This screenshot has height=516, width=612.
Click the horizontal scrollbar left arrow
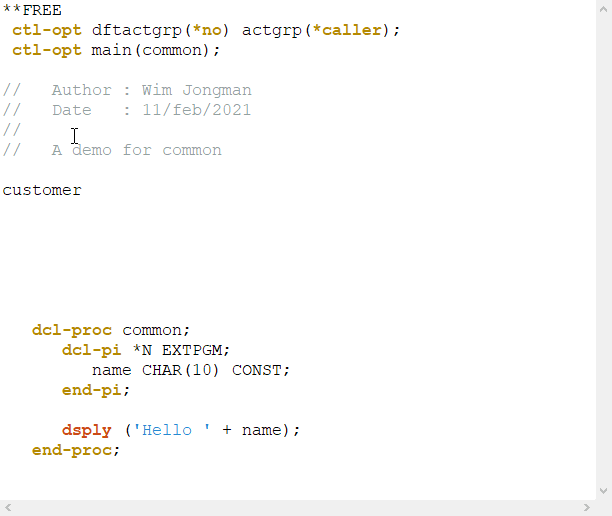click(8, 507)
